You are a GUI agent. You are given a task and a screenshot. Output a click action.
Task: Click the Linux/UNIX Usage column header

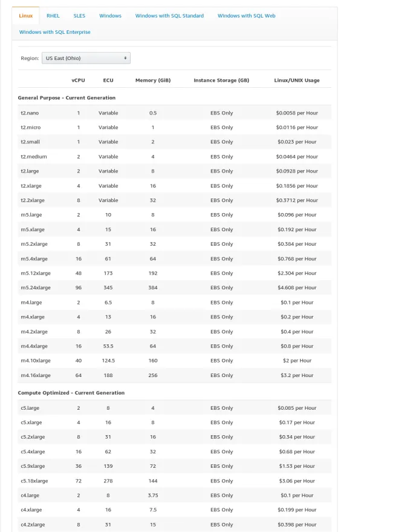(297, 80)
